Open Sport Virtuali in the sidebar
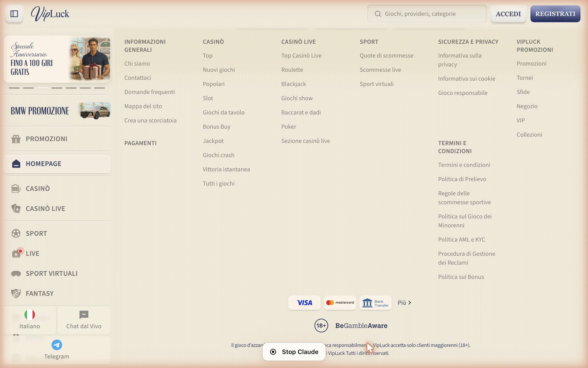The width and height of the screenshot is (588, 368). tap(57, 274)
